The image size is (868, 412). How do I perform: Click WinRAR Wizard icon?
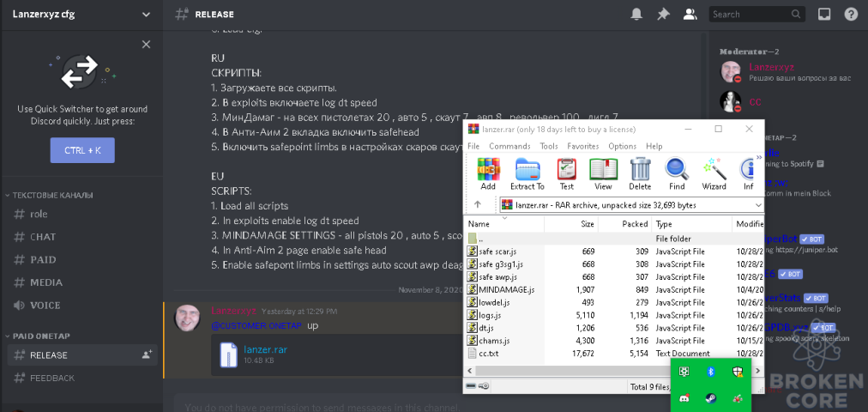714,173
